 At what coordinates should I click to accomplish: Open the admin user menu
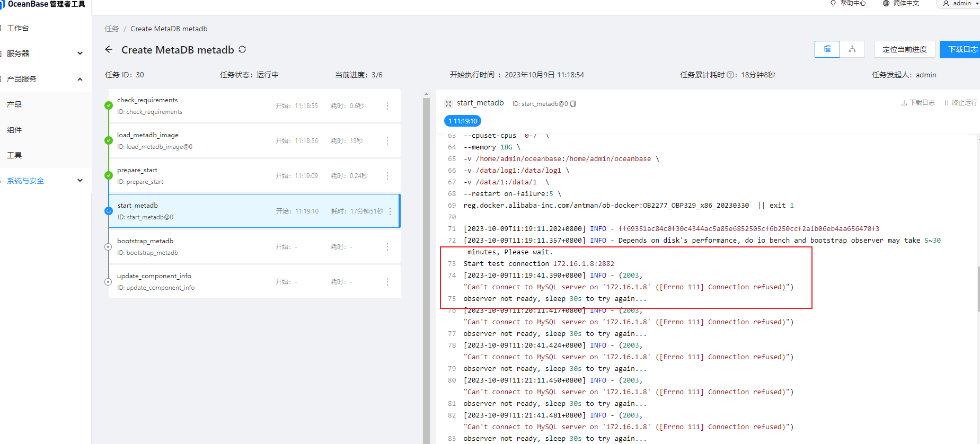click(x=960, y=3)
